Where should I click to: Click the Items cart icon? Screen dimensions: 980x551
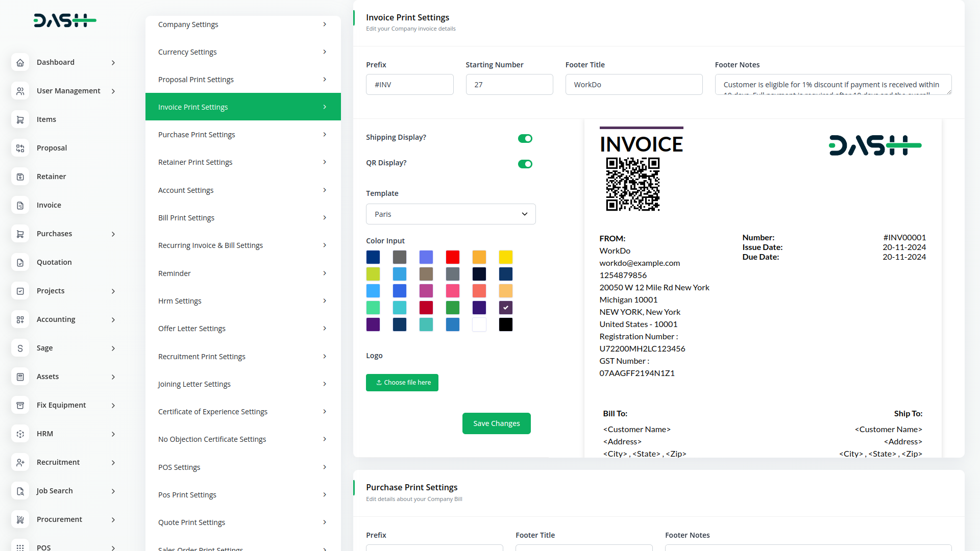point(20,119)
